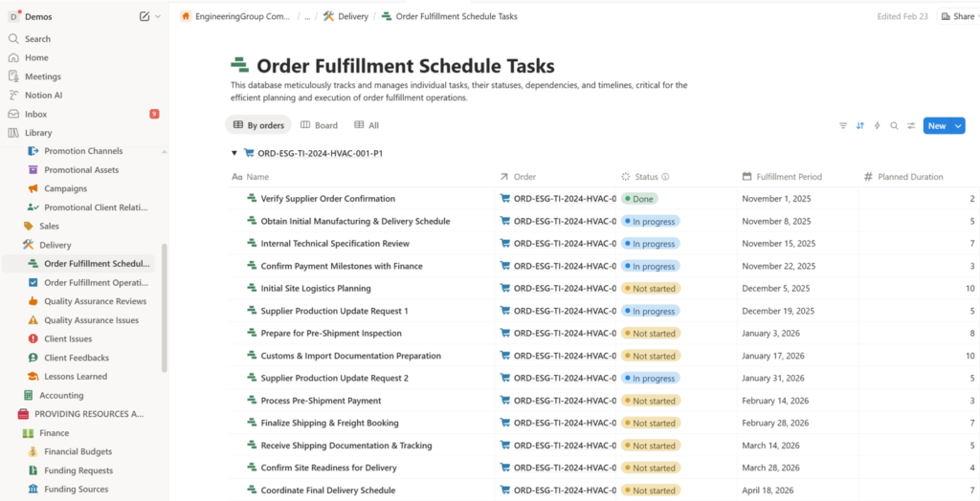Open Quality Assurance Issues in sidebar

pos(91,320)
